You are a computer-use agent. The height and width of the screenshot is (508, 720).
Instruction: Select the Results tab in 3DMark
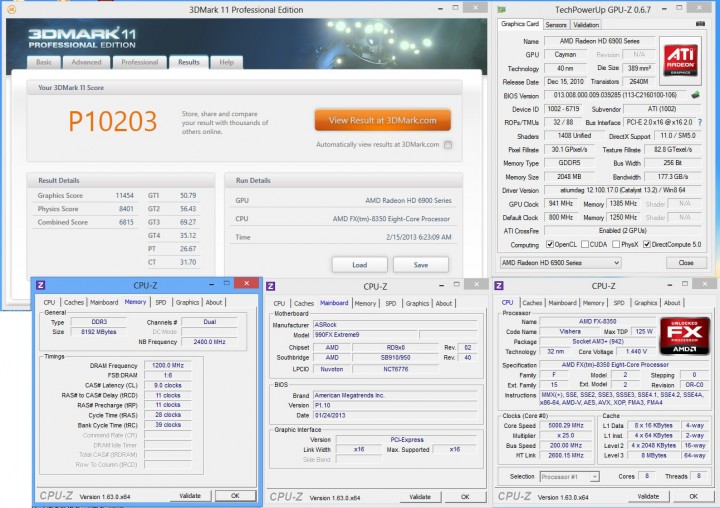[x=189, y=62]
